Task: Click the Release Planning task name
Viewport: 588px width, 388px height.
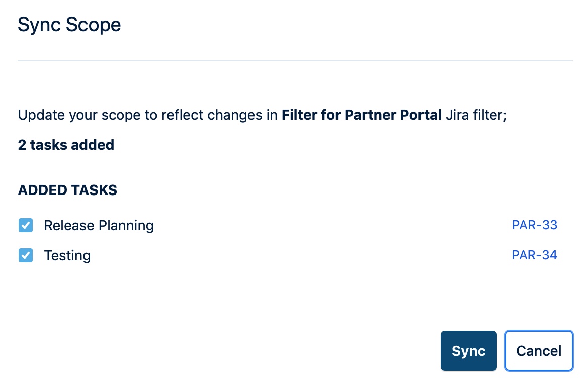Action: click(99, 226)
